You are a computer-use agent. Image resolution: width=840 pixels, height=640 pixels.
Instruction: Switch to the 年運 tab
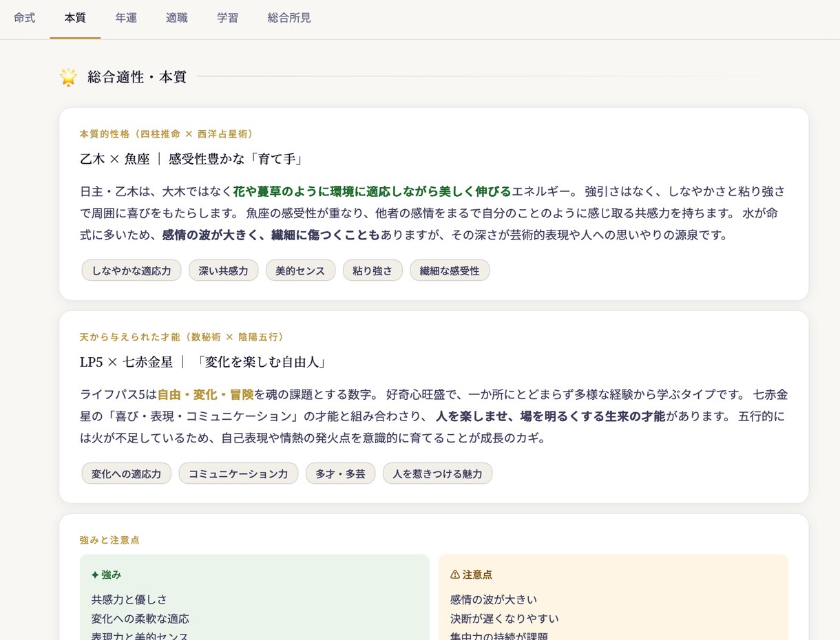(x=126, y=19)
